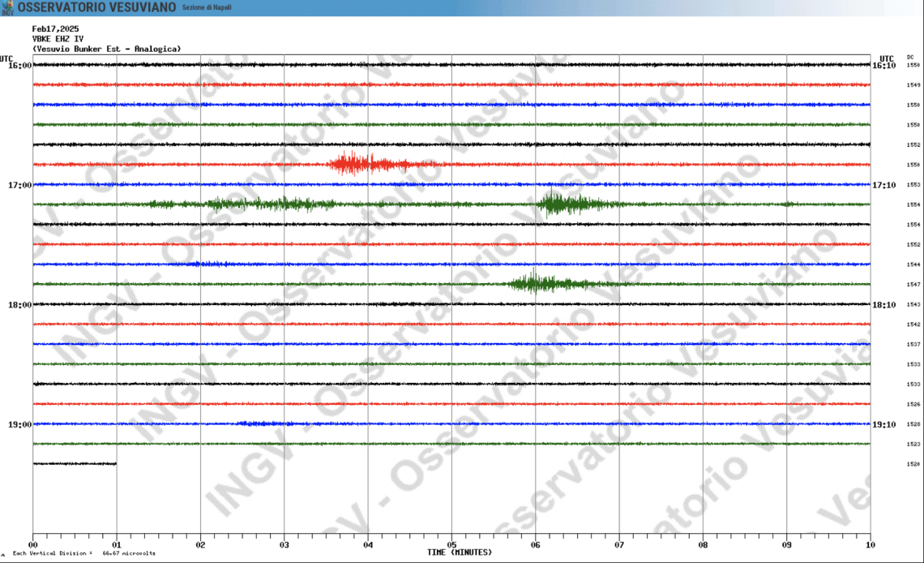This screenshot has width=924, height=563.
Task: Click the 10 minute mark on the time axis
Action: tap(870, 545)
